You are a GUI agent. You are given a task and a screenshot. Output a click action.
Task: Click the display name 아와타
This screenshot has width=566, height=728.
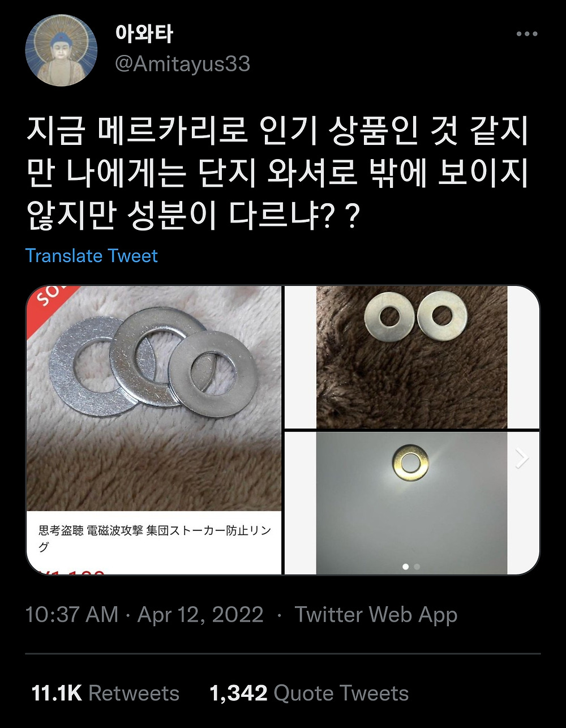[x=144, y=34]
